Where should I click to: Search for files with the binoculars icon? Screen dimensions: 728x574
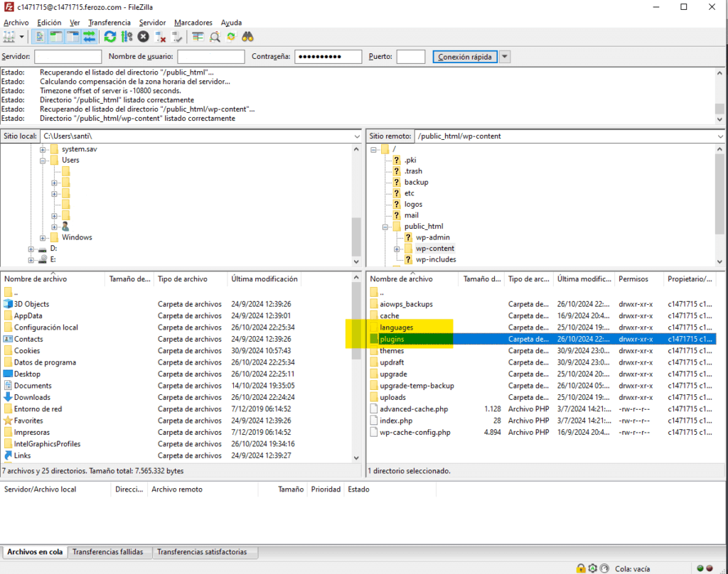(x=247, y=36)
